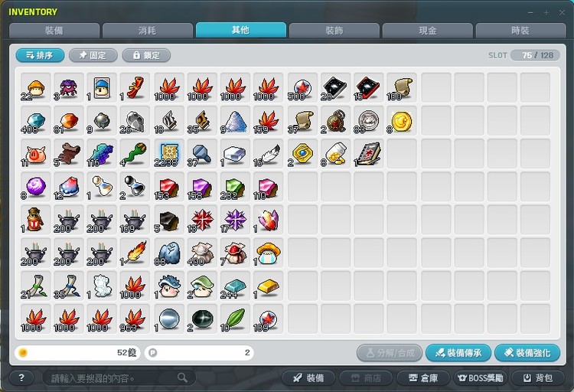
Task: Select the purple octopus item with quantity 3
Action: [68, 88]
